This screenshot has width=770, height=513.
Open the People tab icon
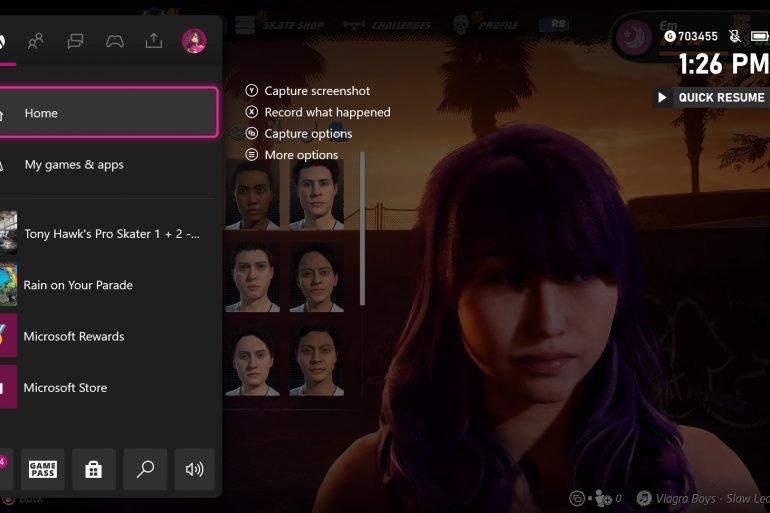click(36, 41)
